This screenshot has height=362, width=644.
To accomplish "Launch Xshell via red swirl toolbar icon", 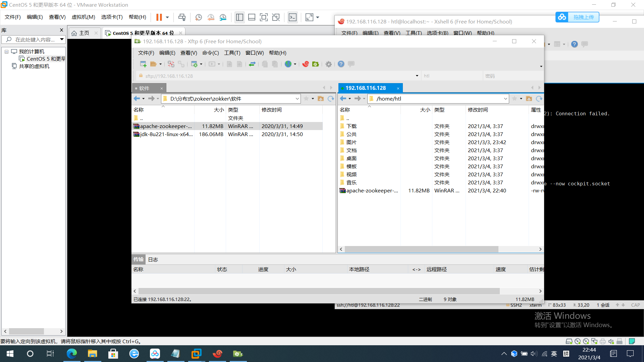I will click(x=306, y=64).
